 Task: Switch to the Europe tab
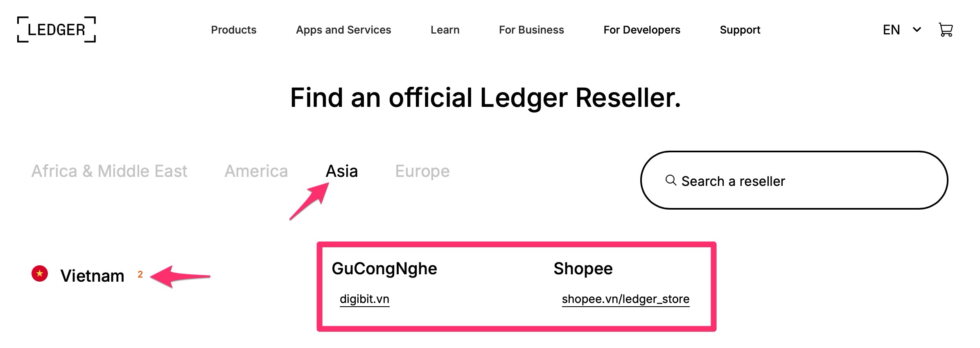point(422,171)
